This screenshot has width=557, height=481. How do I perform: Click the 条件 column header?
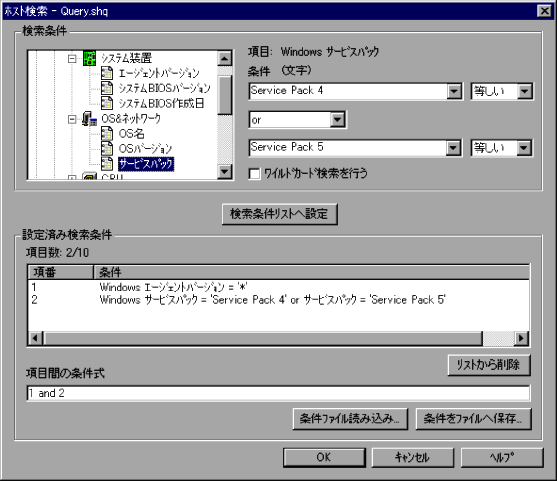click(311, 272)
